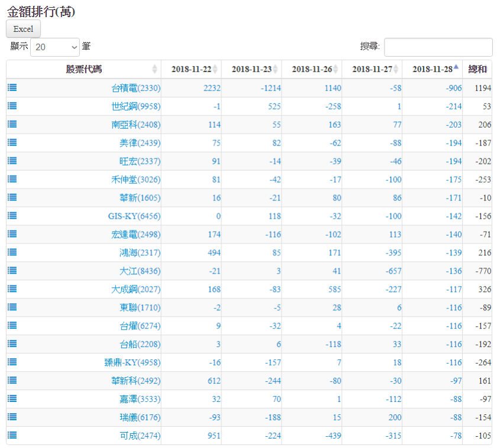Click the list icon beside 南亞科(2408)
Image resolution: width=497 pixels, height=448 pixels.
pos(12,124)
